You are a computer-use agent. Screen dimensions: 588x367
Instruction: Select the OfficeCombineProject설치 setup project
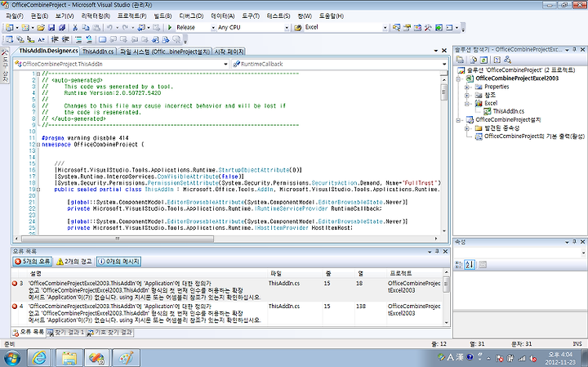(x=508, y=120)
